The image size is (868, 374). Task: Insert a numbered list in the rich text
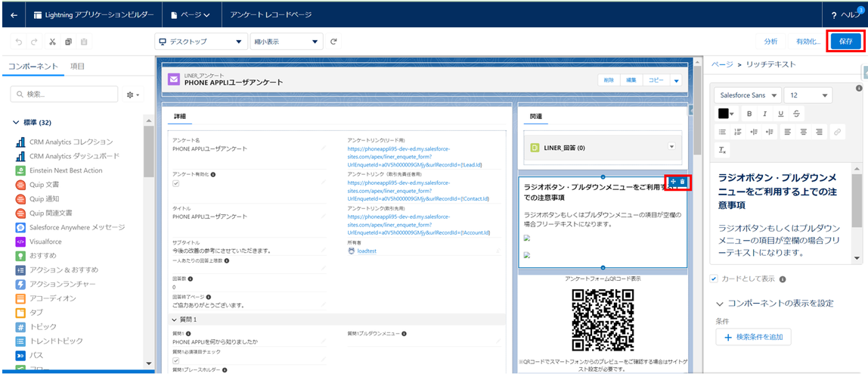point(737,132)
